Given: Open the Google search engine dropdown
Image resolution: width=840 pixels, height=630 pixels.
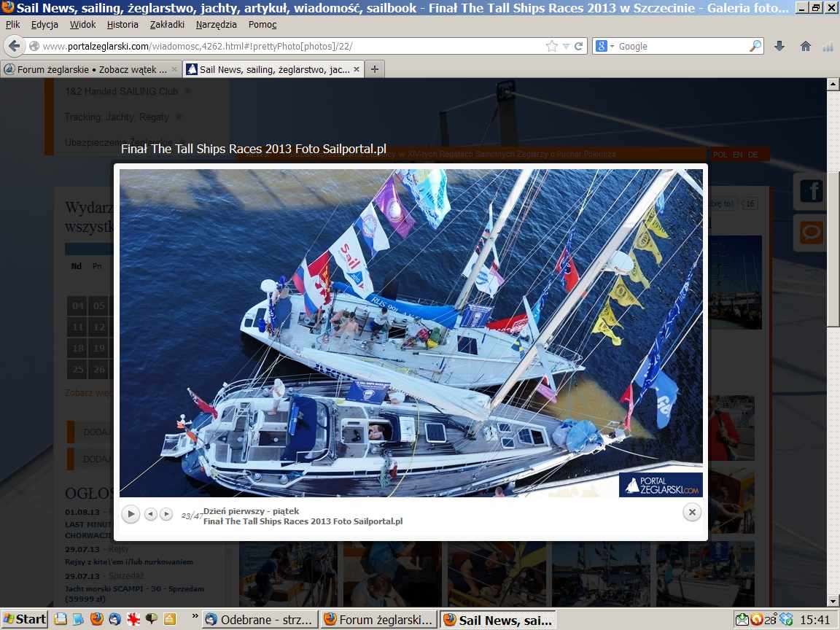Looking at the screenshot, I should (x=605, y=46).
